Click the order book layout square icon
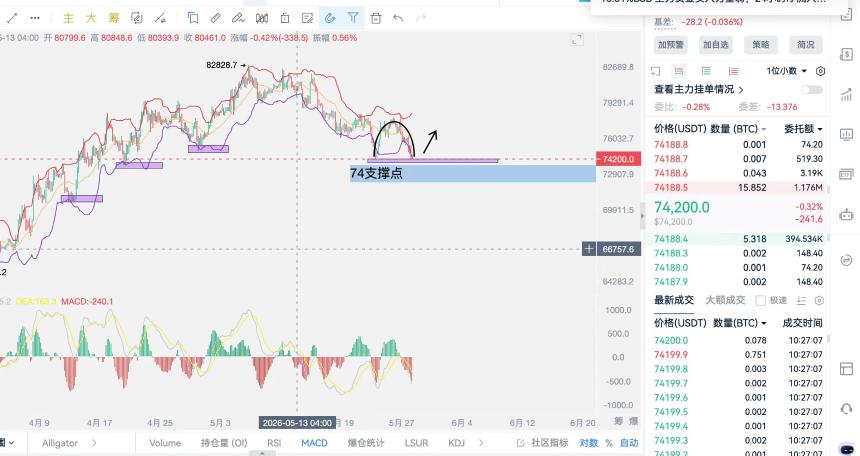The image size is (860, 456). tap(655, 71)
